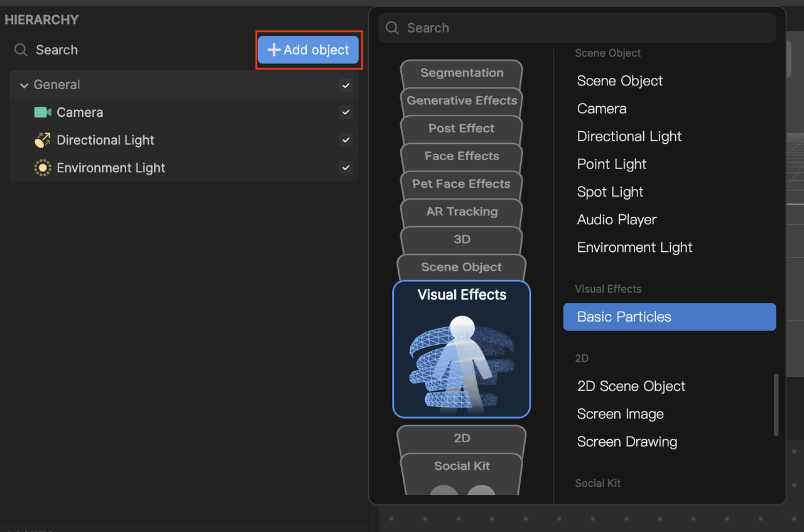Image resolution: width=804 pixels, height=532 pixels.
Task: Disable the Environment Light checkbox
Action: point(345,168)
